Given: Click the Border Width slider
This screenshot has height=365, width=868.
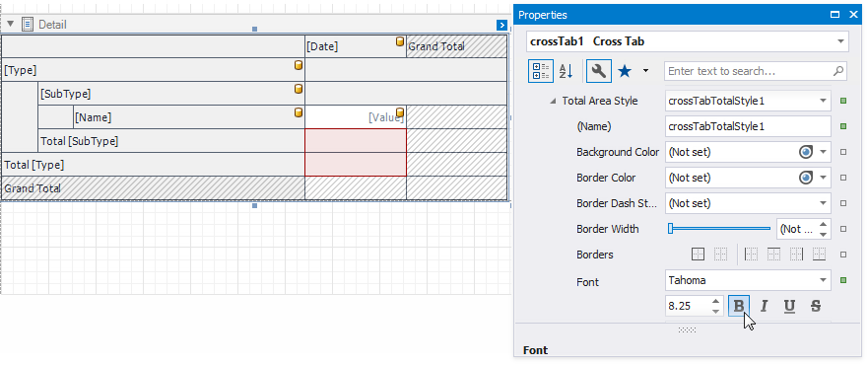Looking at the screenshot, I should 719,229.
